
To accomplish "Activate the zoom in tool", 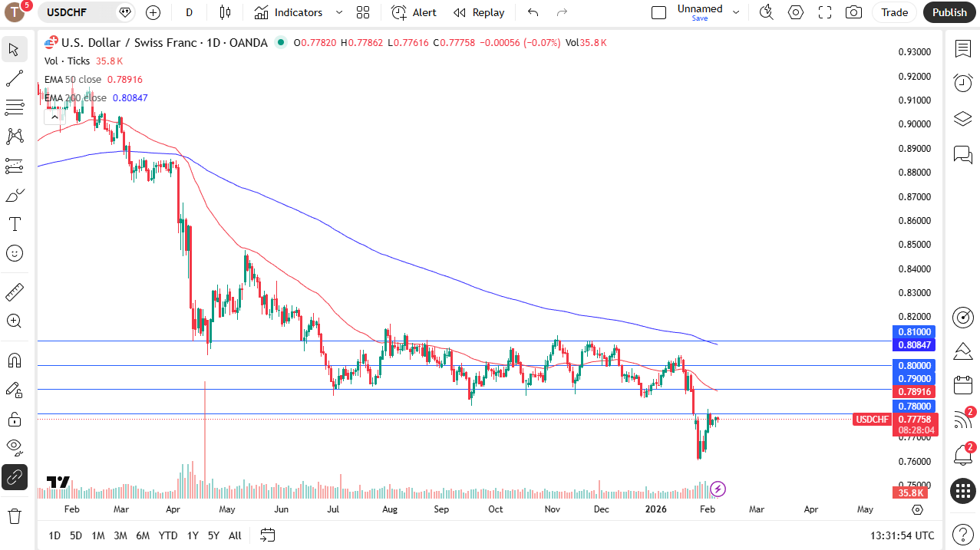I will [x=14, y=321].
